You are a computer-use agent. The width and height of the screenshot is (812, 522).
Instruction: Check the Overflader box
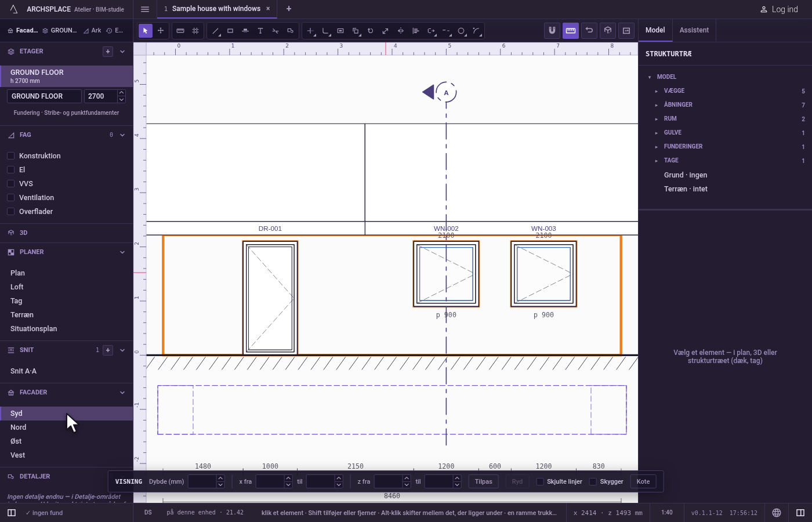10,212
